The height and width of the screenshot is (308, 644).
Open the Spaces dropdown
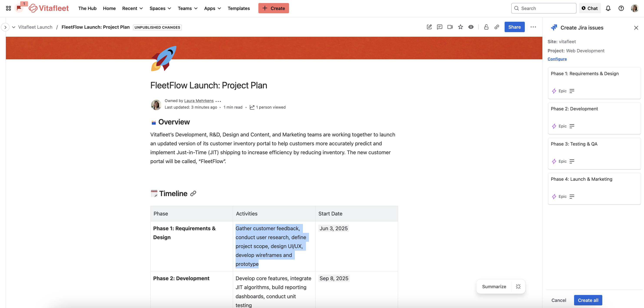160,8
